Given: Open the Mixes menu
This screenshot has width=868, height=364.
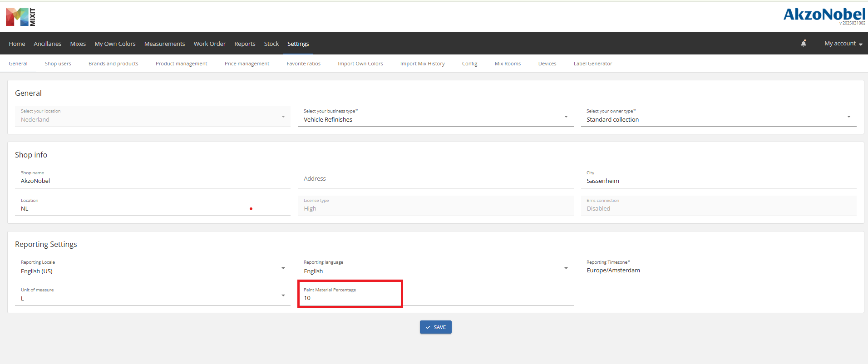Looking at the screenshot, I should 78,44.
